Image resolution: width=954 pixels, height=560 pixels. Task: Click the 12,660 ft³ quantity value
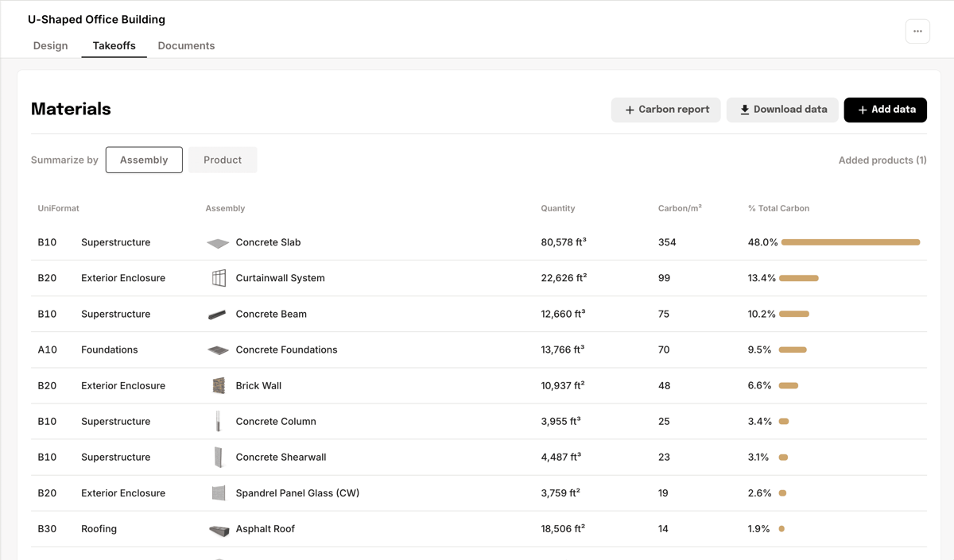pos(563,314)
